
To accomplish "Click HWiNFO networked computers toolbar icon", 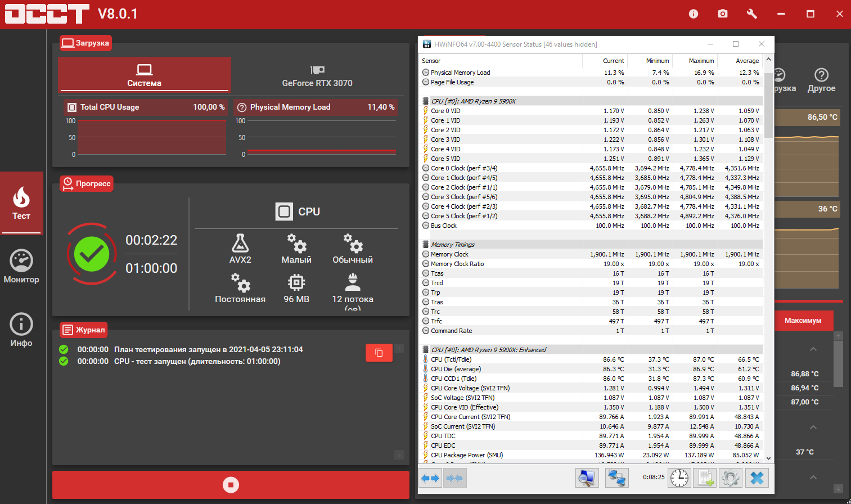I will [617, 478].
